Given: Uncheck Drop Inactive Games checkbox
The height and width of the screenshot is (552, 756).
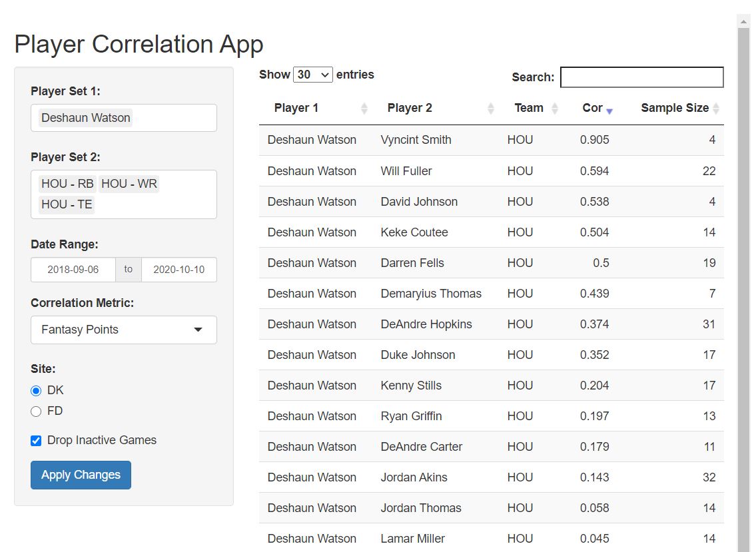Looking at the screenshot, I should tap(36, 441).
